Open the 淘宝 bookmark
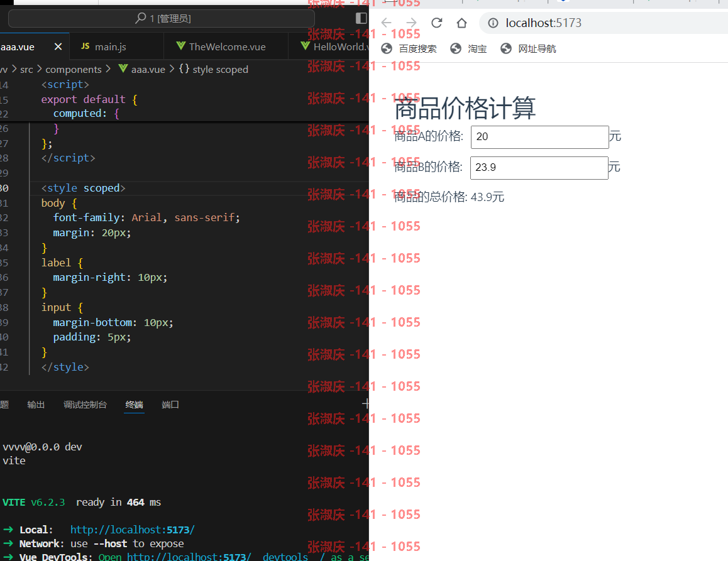728x561 pixels. pos(468,49)
